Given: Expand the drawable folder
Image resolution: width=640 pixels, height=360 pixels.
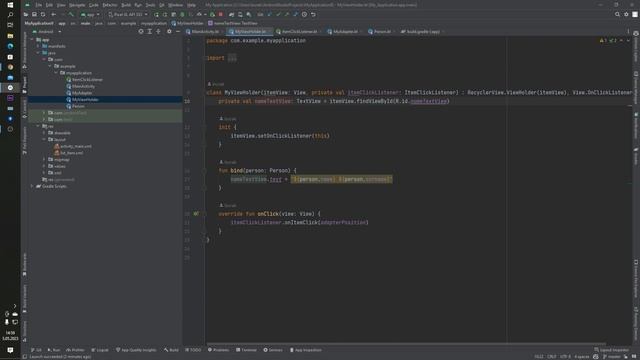Looking at the screenshot, I should coord(44,133).
